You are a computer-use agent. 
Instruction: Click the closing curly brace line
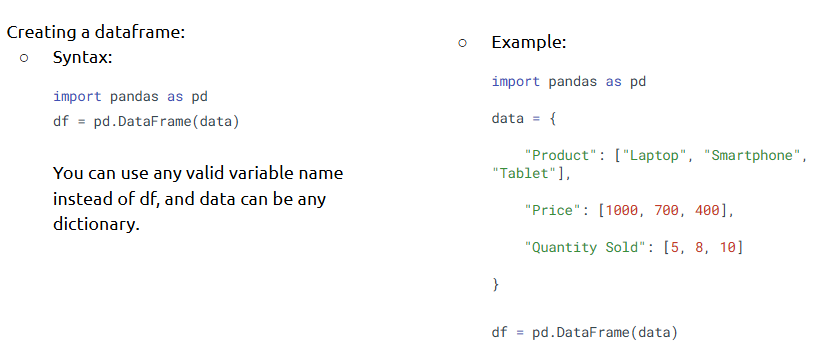pos(495,284)
